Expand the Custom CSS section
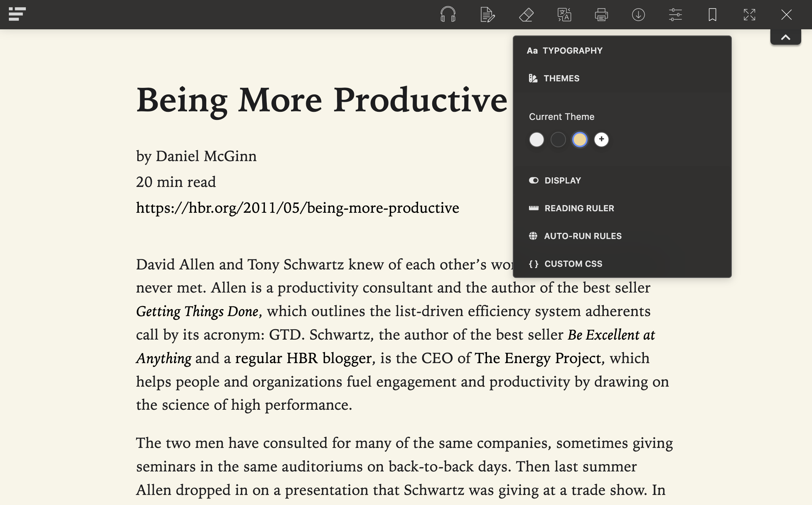This screenshot has height=505, width=812. (622, 264)
